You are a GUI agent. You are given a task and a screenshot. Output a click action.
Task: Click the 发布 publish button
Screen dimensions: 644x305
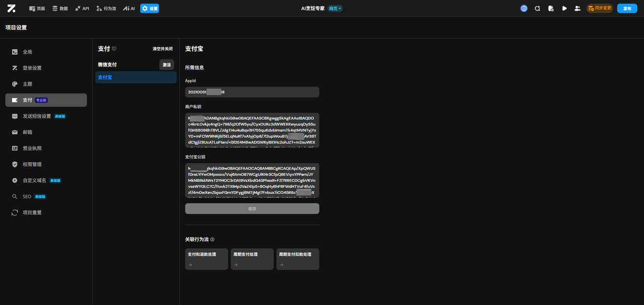(627, 9)
